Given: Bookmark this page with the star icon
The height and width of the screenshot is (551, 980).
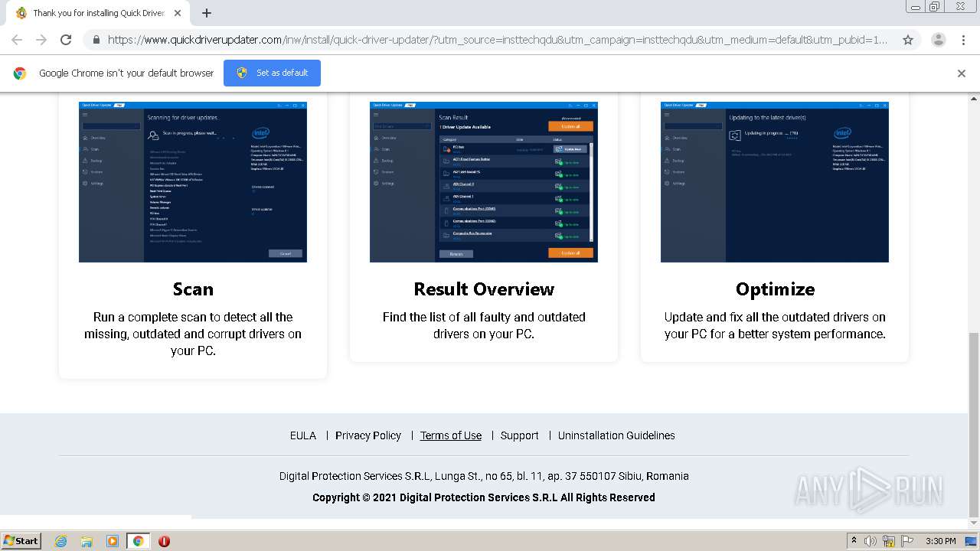Looking at the screenshot, I should pos(908,40).
